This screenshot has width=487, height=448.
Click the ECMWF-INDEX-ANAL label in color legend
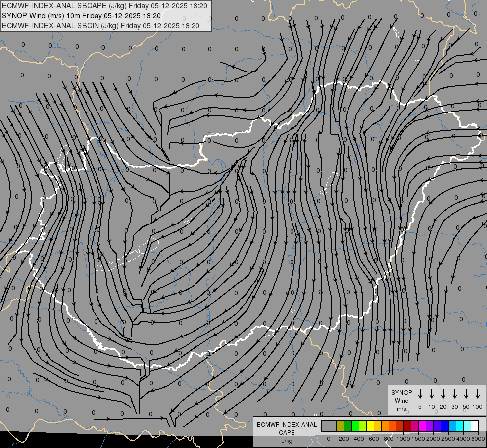[x=287, y=425]
